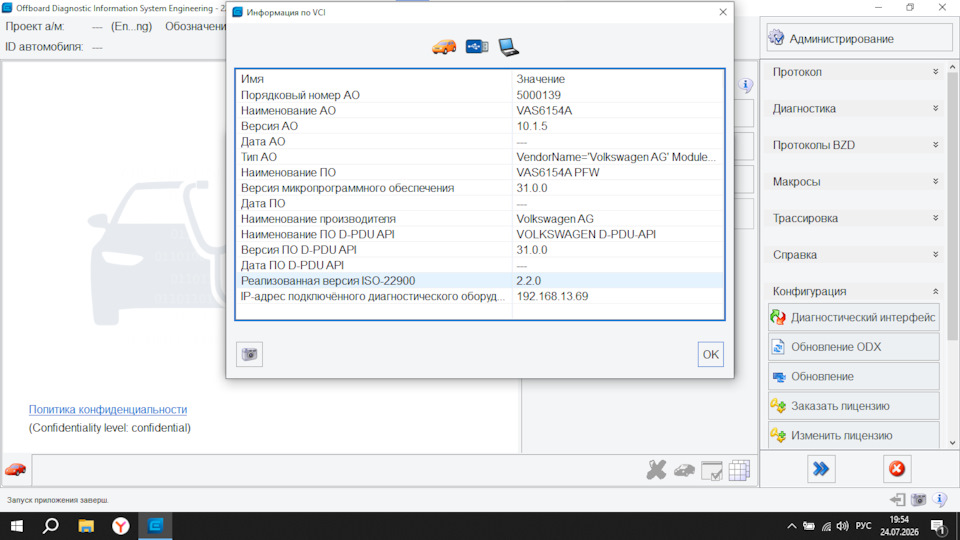Click the blue double-arrow forward button
Screen dimensions: 960x540
coord(821,469)
